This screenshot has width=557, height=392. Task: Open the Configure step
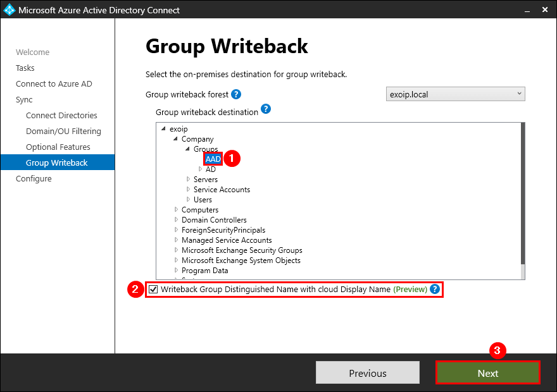[x=34, y=178]
